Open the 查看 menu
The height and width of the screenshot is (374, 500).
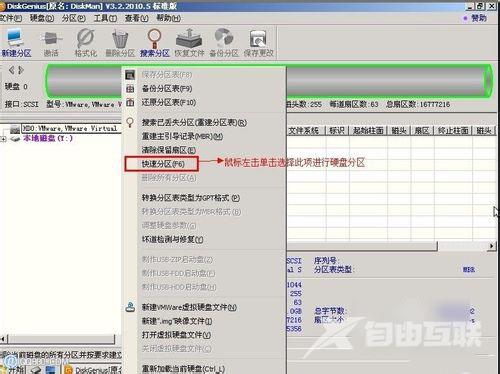click(x=136, y=18)
